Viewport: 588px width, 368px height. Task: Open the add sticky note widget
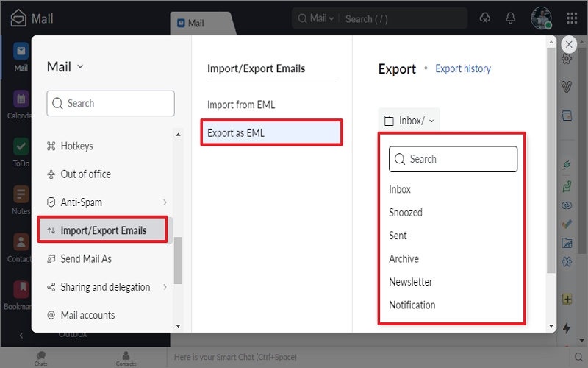click(x=567, y=300)
